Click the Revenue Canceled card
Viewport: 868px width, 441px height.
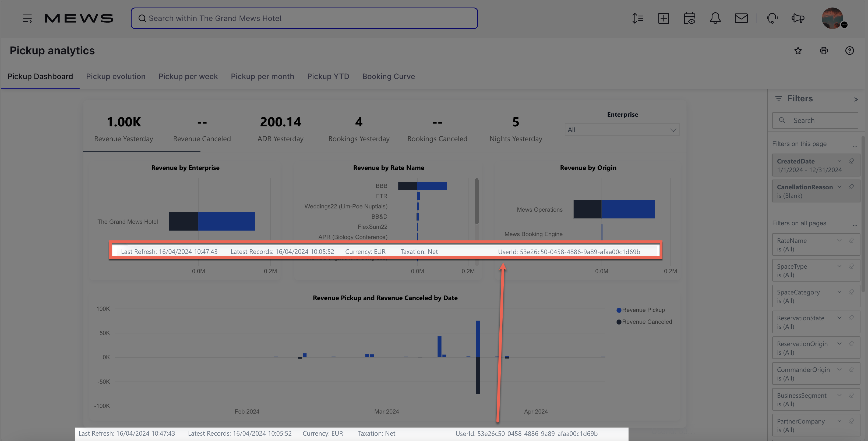pos(202,129)
